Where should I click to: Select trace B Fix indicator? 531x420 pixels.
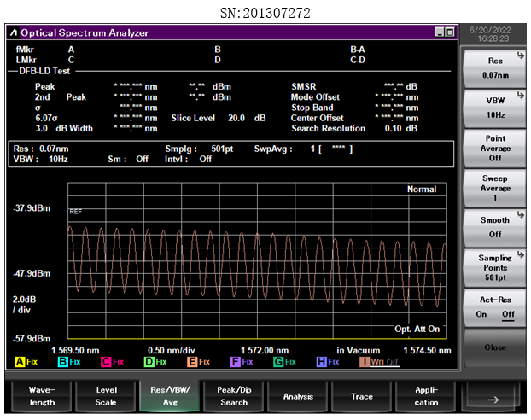68,362
